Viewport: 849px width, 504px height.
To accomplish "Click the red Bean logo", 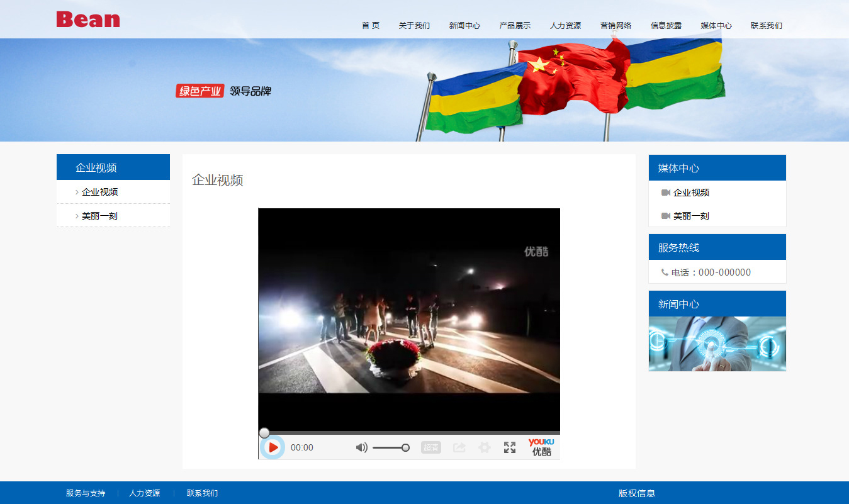I will pyautogui.click(x=88, y=20).
